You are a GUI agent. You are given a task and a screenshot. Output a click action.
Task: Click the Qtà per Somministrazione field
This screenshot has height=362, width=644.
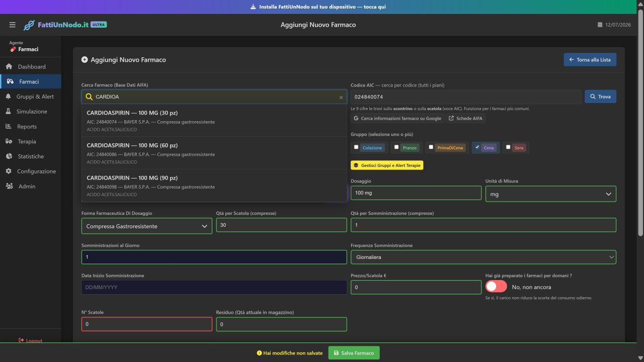tap(484, 225)
